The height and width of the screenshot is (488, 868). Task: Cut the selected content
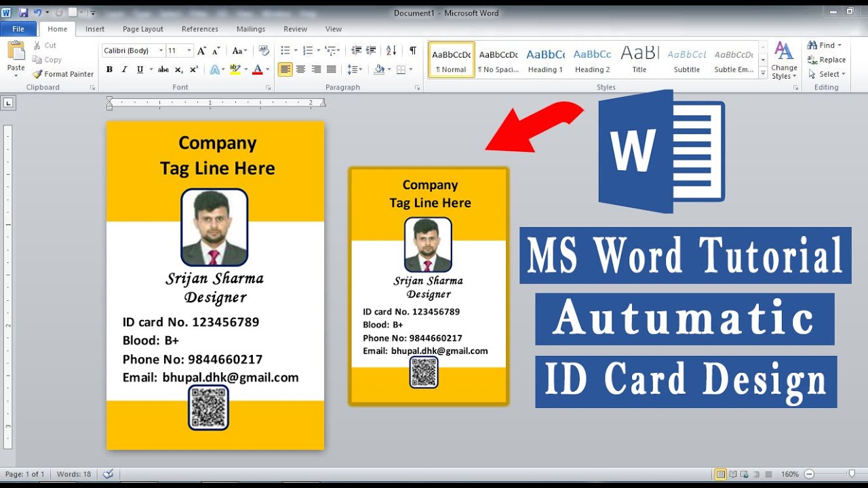[x=45, y=45]
